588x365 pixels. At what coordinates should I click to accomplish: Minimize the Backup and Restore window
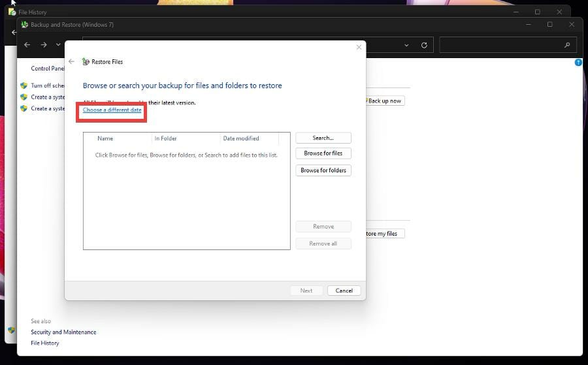(529, 24)
